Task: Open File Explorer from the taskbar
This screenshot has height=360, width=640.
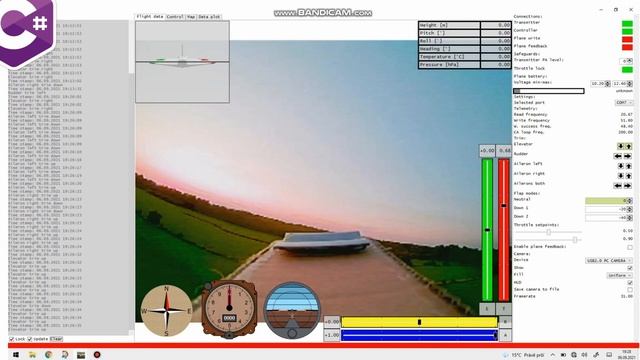Action: point(32,355)
